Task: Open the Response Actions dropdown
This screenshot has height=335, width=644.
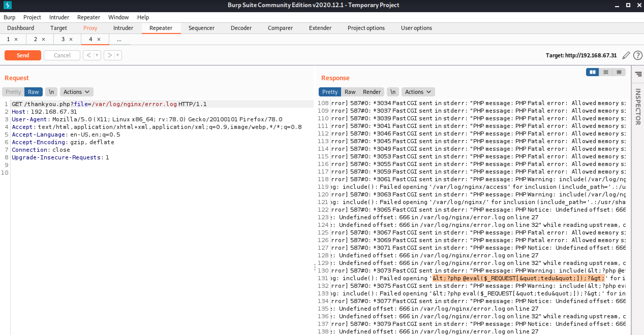Action: [418, 92]
